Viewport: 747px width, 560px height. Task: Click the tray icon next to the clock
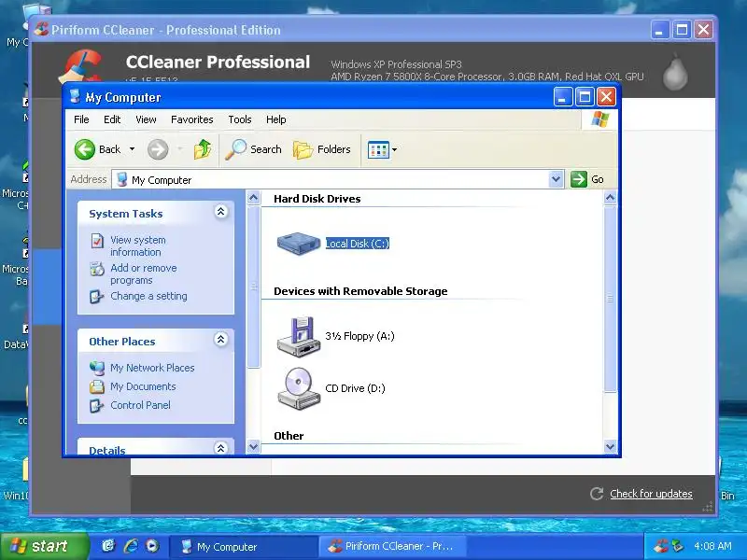(x=678, y=546)
